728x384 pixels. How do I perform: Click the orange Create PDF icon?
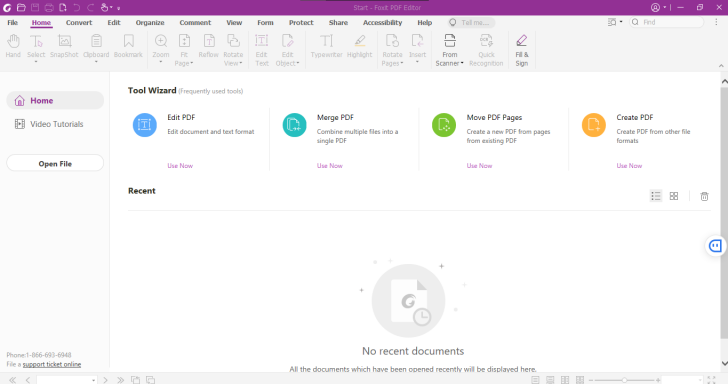(594, 125)
